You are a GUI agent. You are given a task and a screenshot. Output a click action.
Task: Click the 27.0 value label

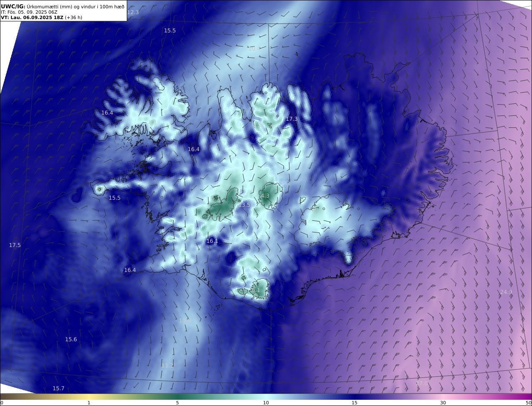[x=421, y=384]
